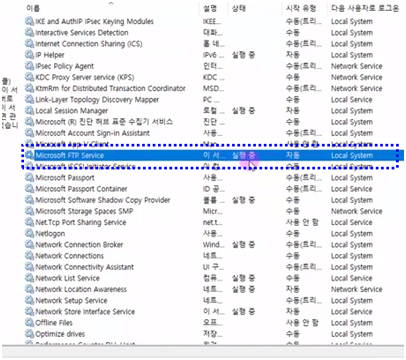Sort by the 설명 column header
406x360 pixels.
click(210, 9)
